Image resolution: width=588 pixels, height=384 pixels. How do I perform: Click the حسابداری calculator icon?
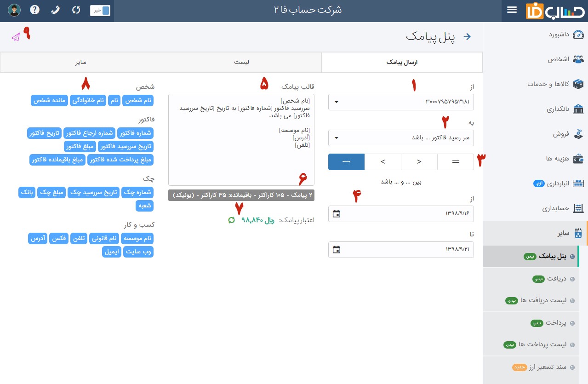point(578,208)
